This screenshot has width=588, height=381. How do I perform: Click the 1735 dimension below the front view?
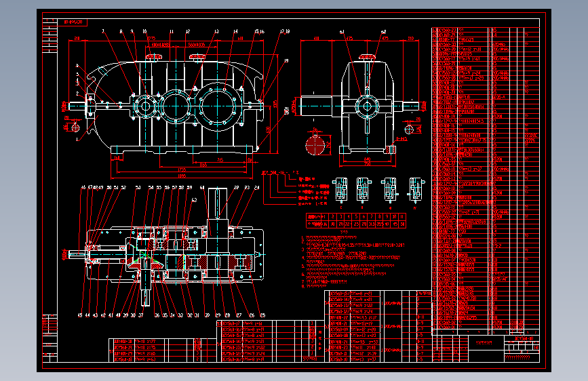click(x=182, y=170)
